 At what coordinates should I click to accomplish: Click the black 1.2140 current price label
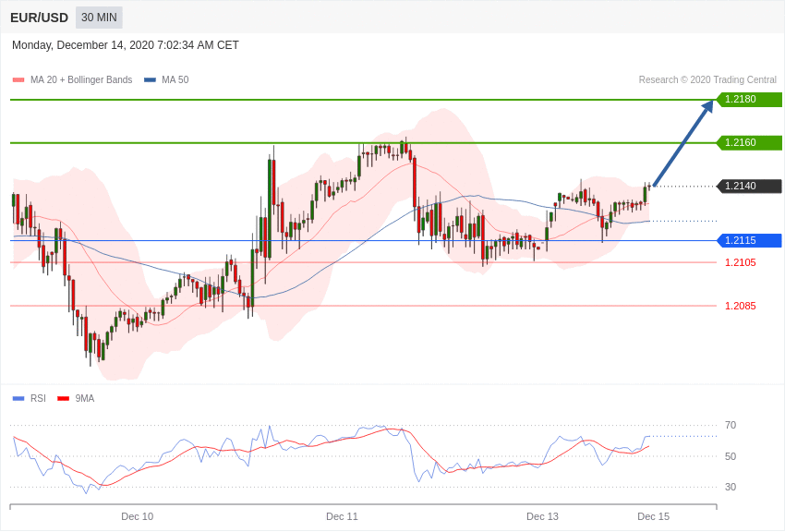[x=749, y=187]
